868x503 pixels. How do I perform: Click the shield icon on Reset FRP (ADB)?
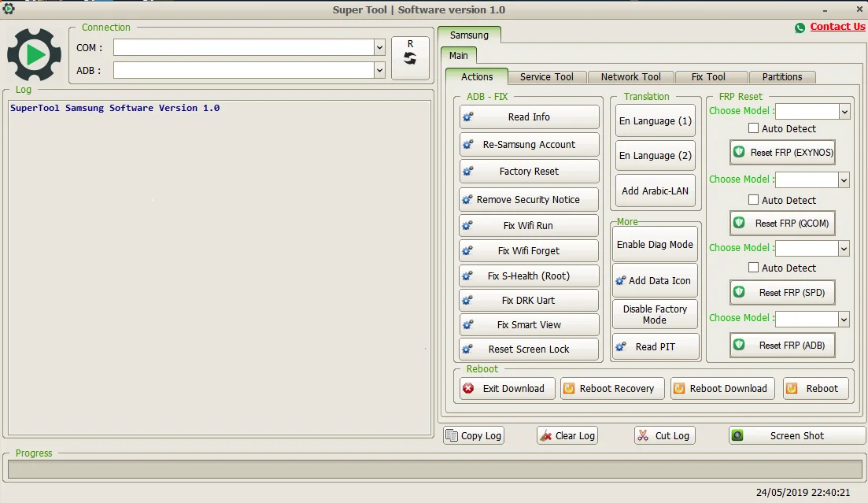click(739, 345)
